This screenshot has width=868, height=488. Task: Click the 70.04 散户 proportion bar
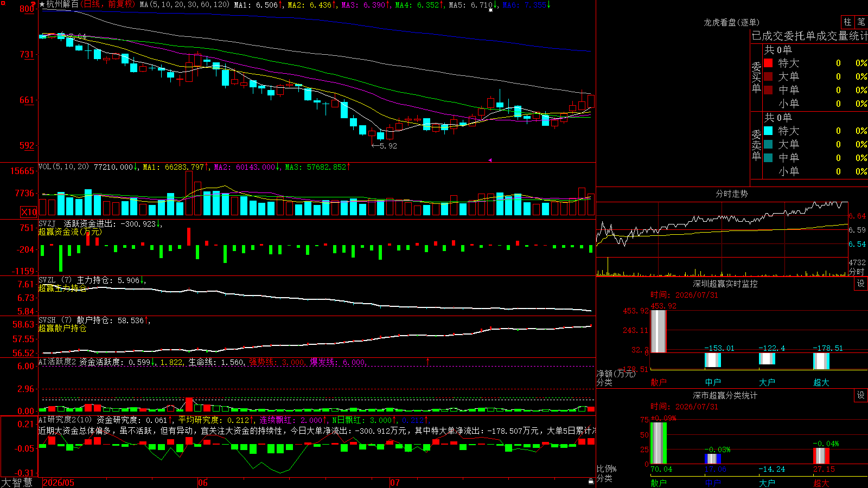[x=659, y=443]
